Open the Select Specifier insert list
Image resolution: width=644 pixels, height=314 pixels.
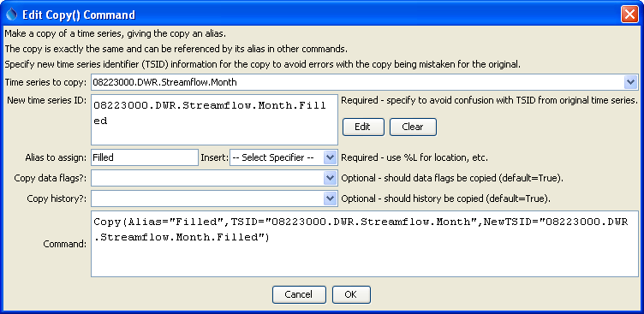pyautogui.click(x=283, y=157)
